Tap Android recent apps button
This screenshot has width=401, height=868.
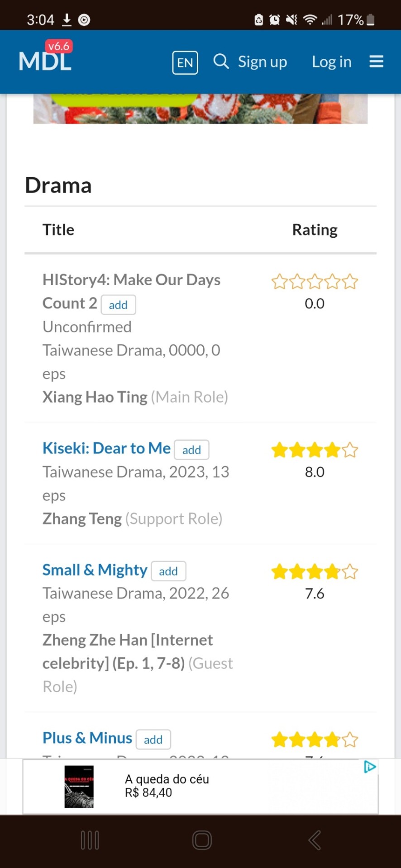[x=90, y=840]
